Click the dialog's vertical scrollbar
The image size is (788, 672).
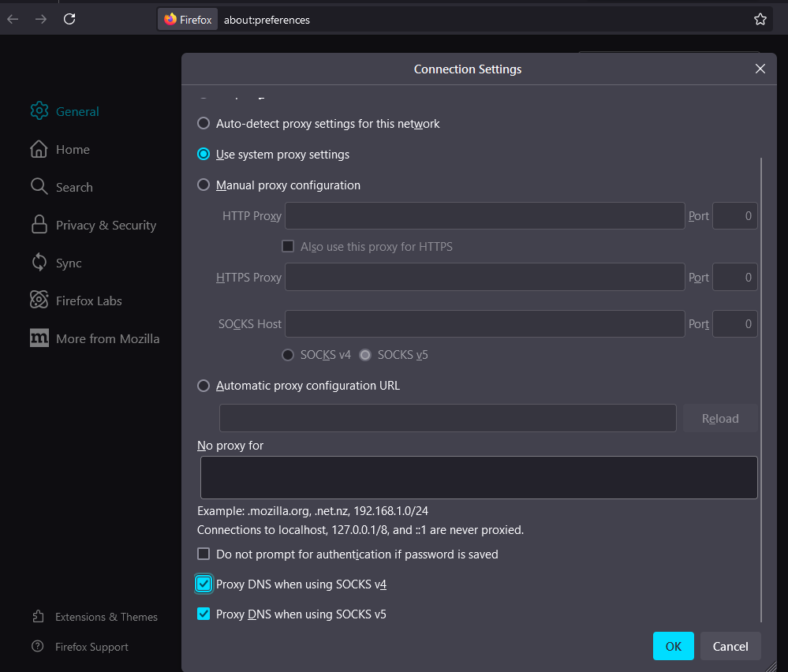click(x=761, y=386)
